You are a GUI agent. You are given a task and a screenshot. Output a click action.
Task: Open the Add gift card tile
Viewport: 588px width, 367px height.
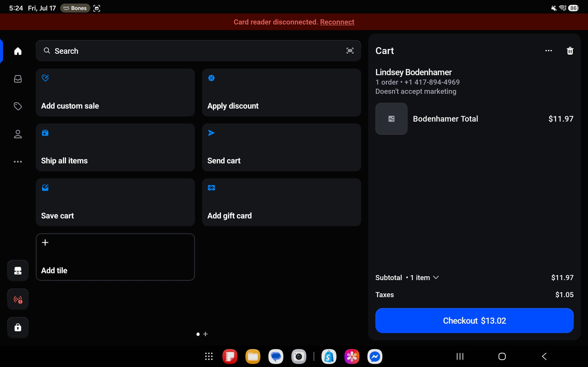pyautogui.click(x=282, y=202)
